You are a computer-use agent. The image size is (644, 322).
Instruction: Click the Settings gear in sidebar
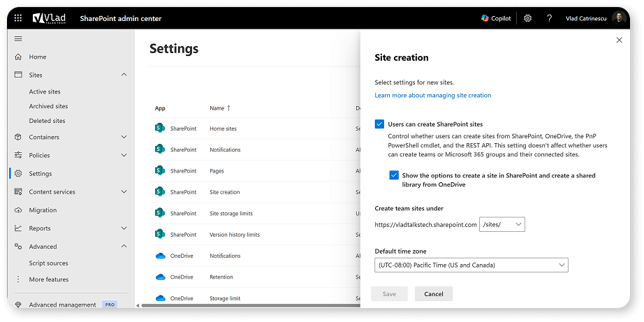pos(18,173)
